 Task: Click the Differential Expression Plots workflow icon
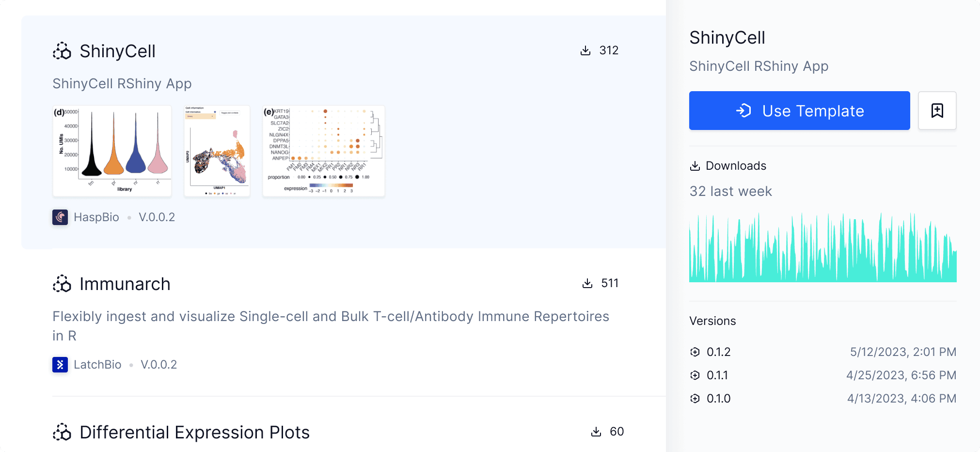click(x=62, y=432)
